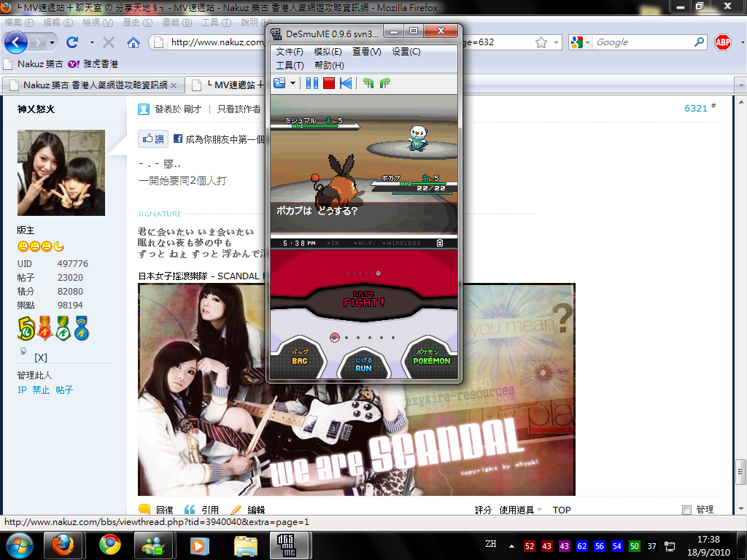Open the search engine selector dropdown
The height and width of the screenshot is (560, 747).
pyautogui.click(x=581, y=42)
